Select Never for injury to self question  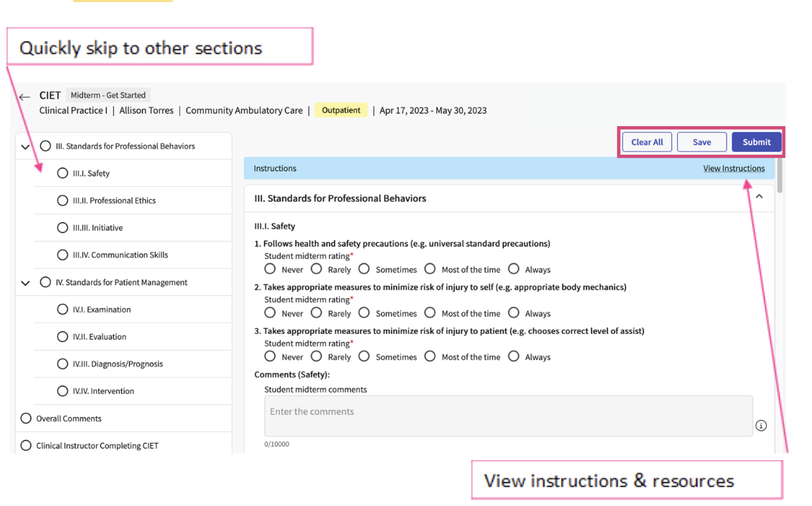(270, 313)
